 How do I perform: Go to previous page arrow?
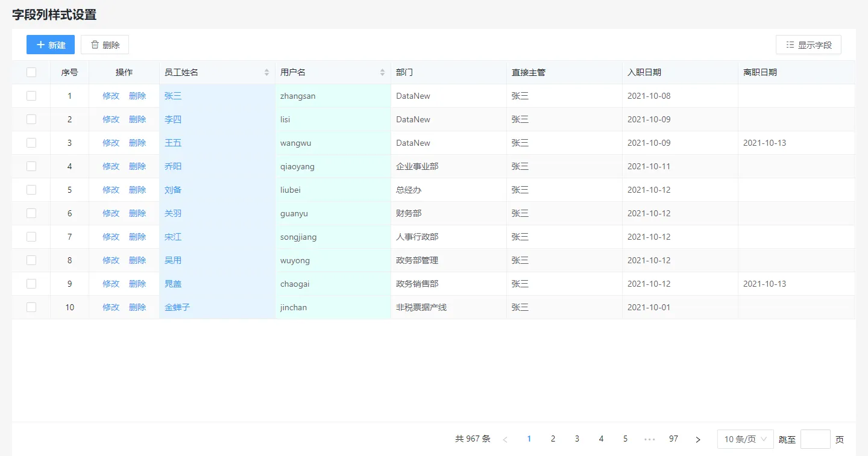coord(505,439)
